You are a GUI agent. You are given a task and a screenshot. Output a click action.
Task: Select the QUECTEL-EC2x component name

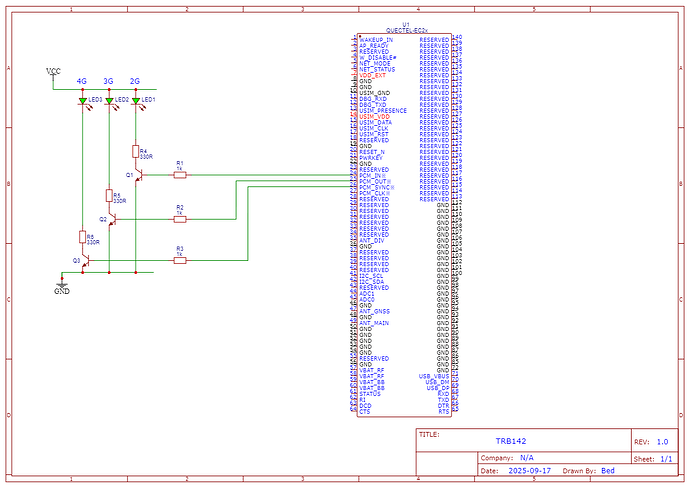tap(405, 30)
